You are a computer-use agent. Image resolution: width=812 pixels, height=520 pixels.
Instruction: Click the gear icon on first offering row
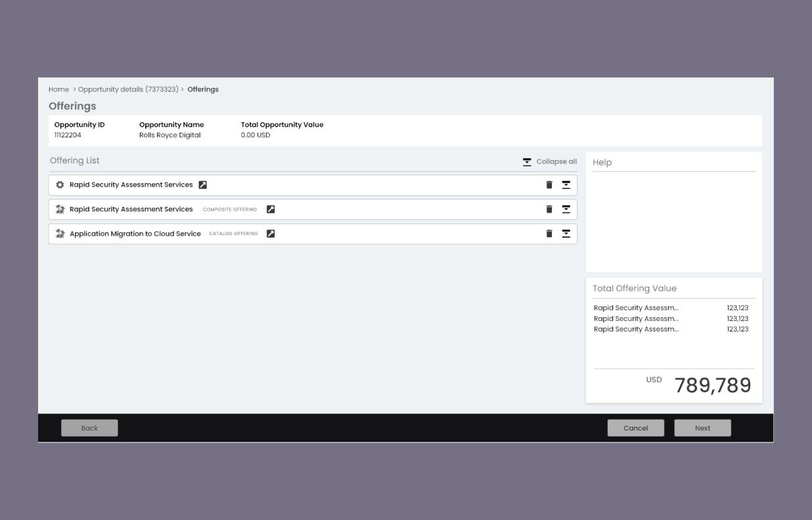point(60,185)
